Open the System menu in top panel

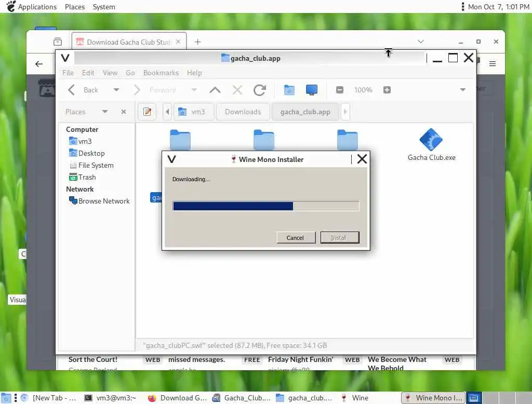(x=104, y=7)
